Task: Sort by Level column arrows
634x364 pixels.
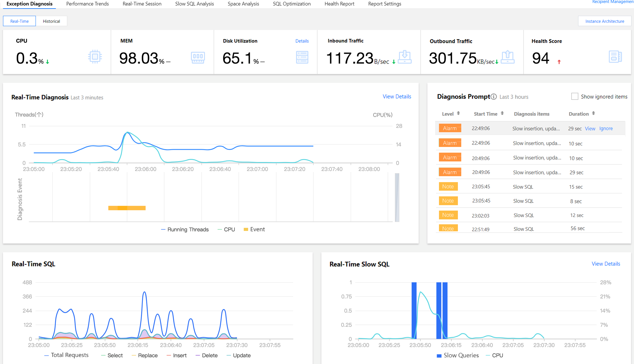Action: 458,113
